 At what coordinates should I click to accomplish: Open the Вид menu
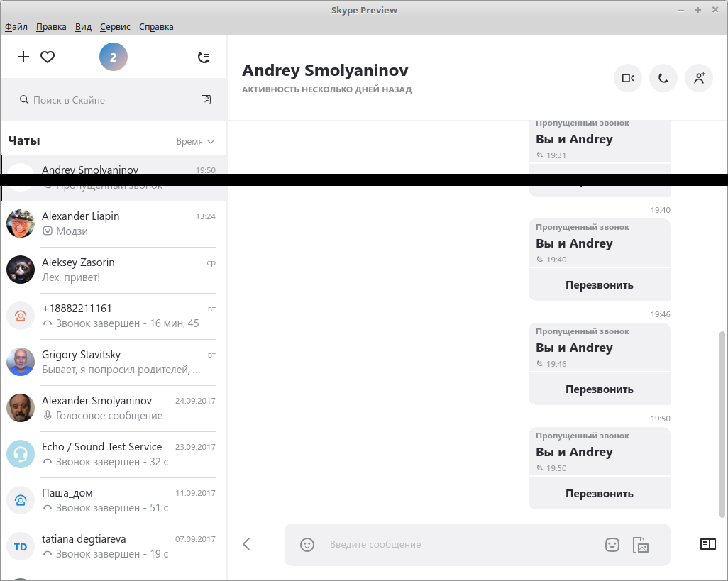click(x=83, y=26)
